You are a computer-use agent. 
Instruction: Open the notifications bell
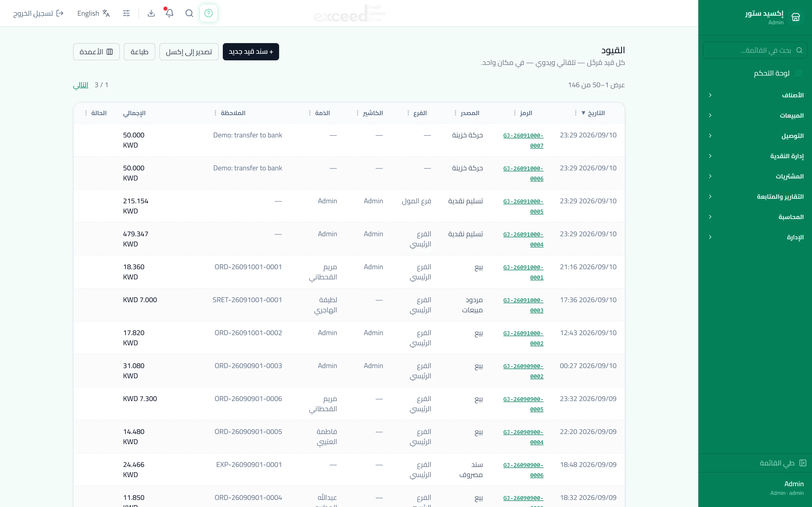(170, 13)
